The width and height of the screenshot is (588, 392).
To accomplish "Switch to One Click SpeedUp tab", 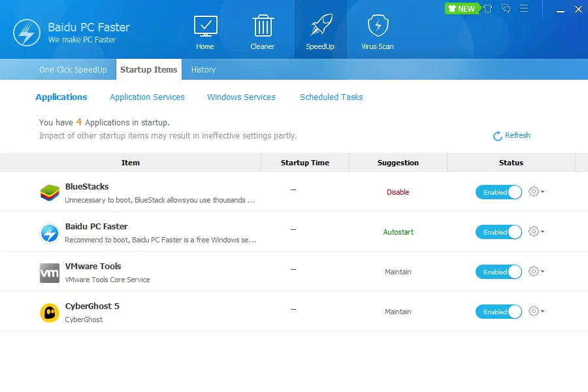I will point(73,69).
